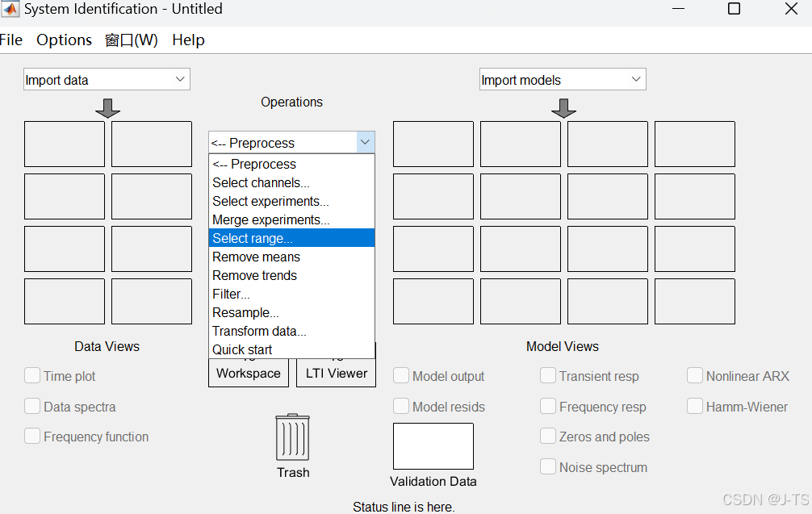
Task: Open the Import data dropdown
Action: click(x=107, y=79)
